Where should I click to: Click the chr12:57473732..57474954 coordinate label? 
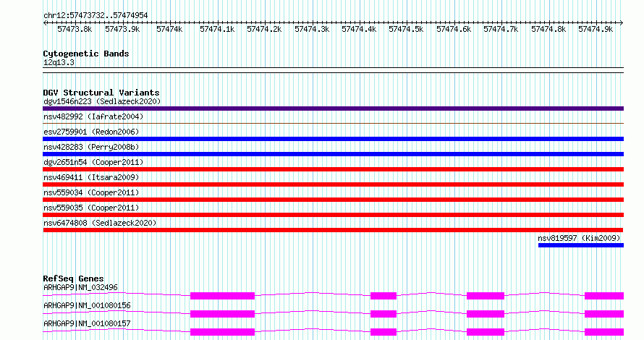click(96, 16)
